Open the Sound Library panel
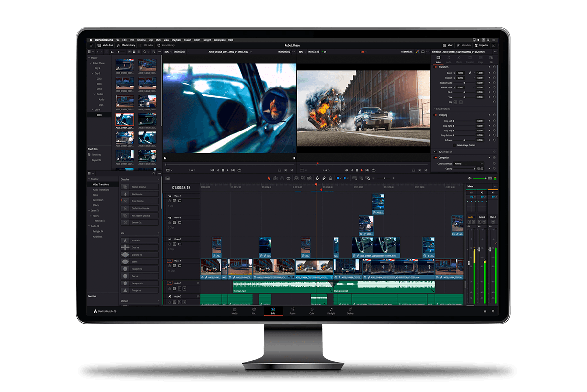This screenshot has height=392, width=587. click(x=166, y=45)
